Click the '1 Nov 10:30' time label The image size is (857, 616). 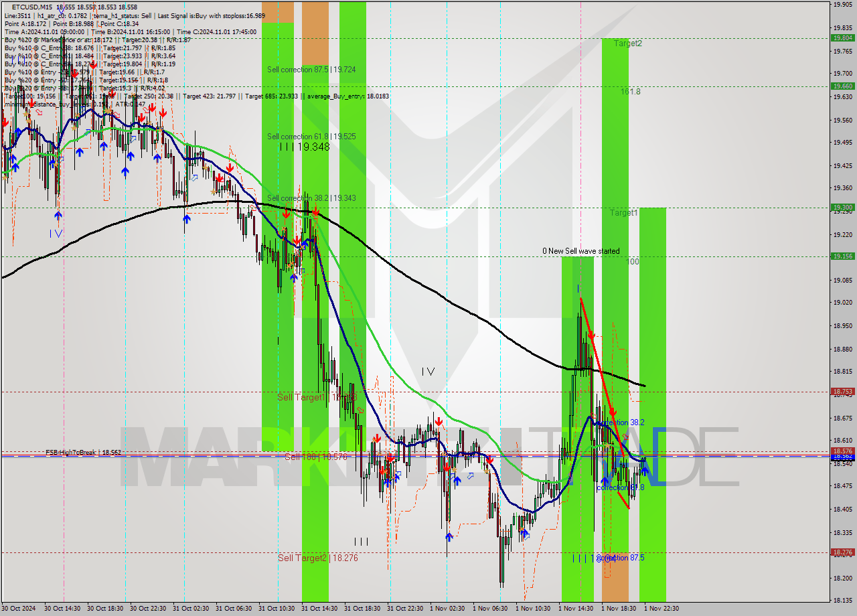coord(534,609)
